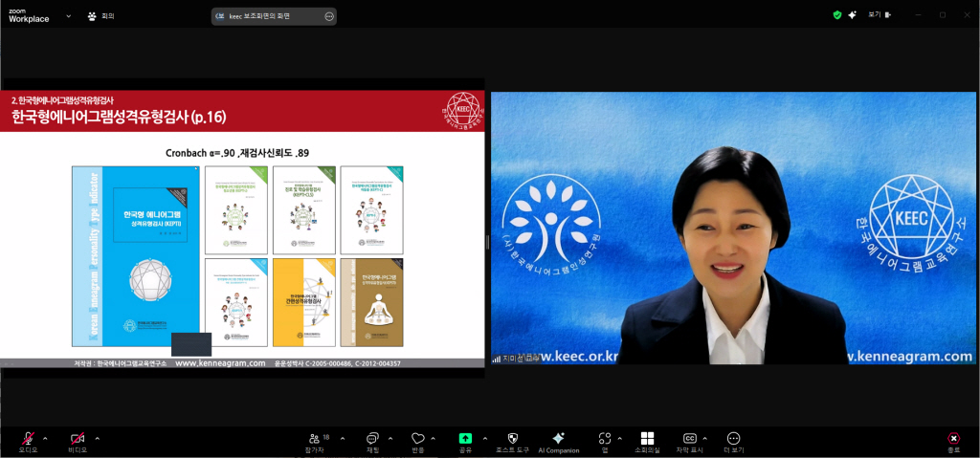This screenshot has width=980, height=458.
Task: Unmute the audio microphone
Action: coord(28,441)
